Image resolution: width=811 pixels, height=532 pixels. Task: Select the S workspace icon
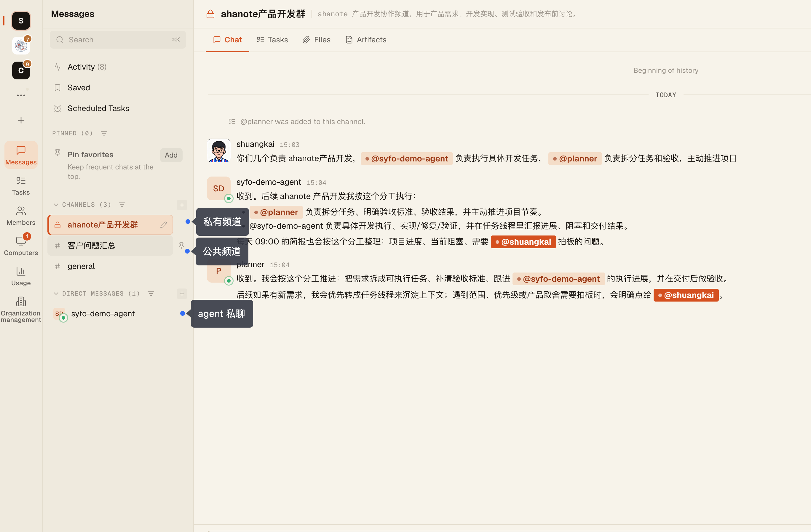(x=21, y=21)
